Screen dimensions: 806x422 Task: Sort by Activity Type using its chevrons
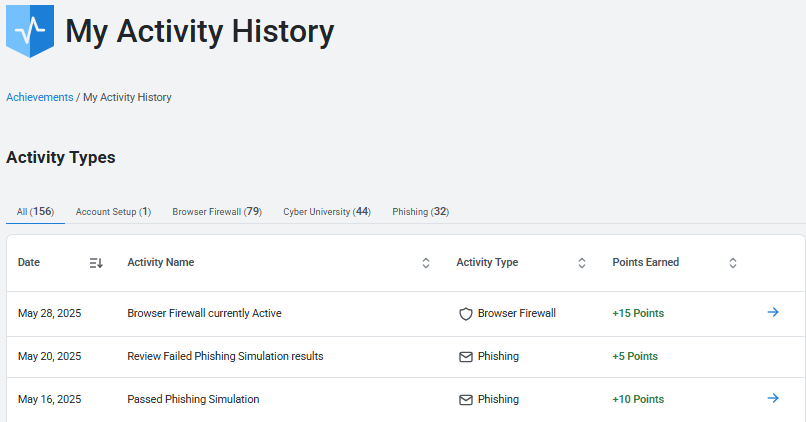[x=582, y=263]
